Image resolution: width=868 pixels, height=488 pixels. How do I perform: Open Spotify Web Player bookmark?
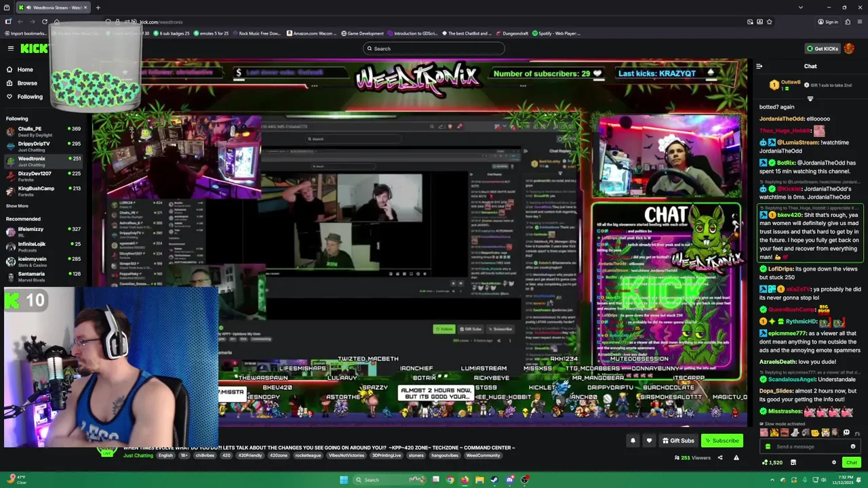tap(555, 33)
